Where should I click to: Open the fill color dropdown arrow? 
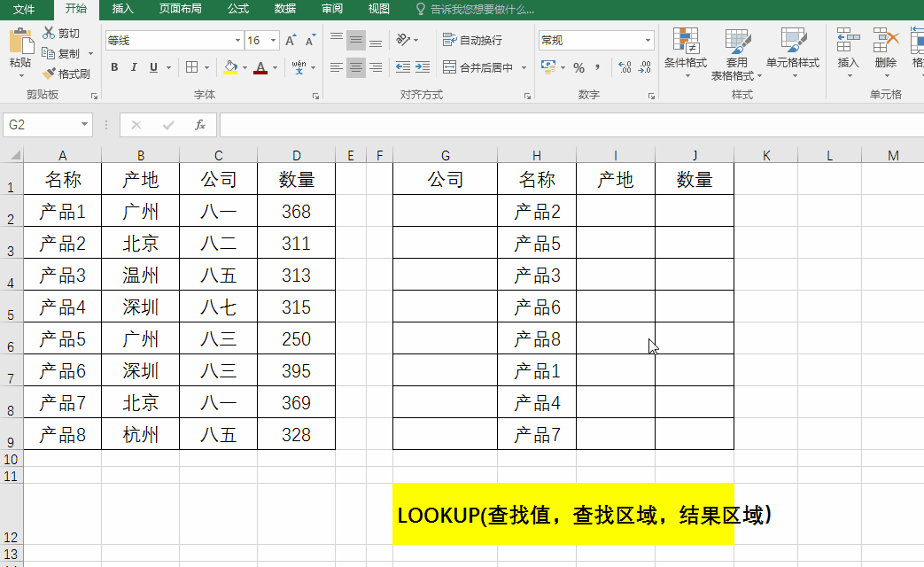245,68
